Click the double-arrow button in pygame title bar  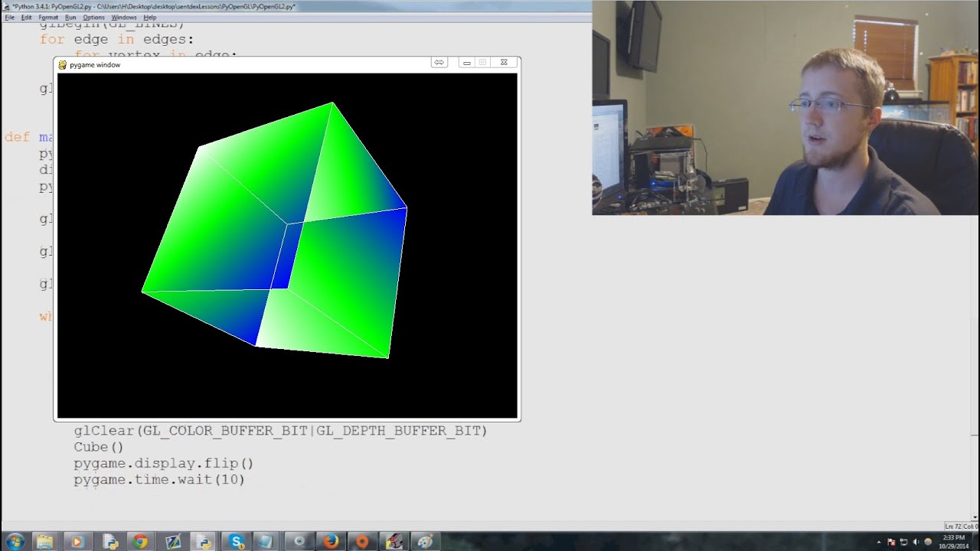point(439,63)
